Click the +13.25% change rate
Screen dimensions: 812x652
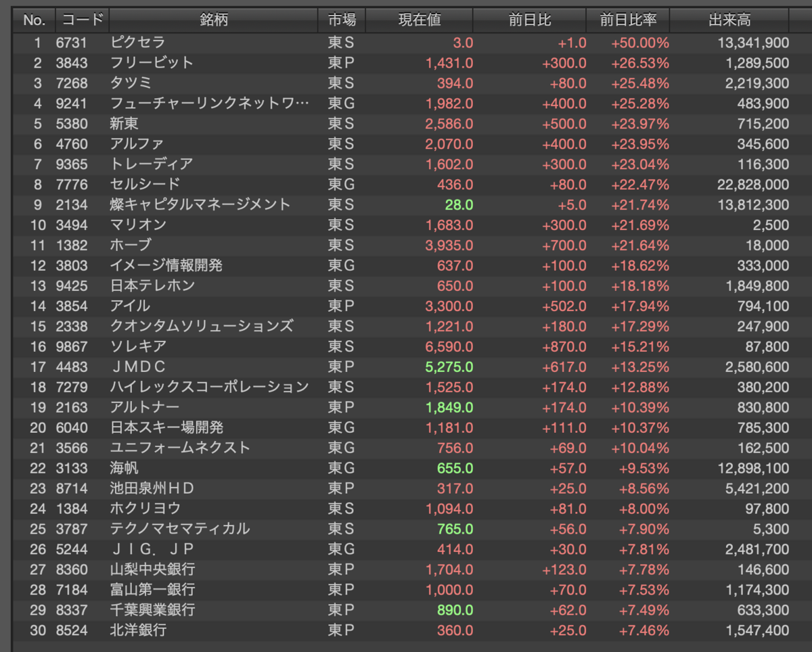(x=640, y=367)
